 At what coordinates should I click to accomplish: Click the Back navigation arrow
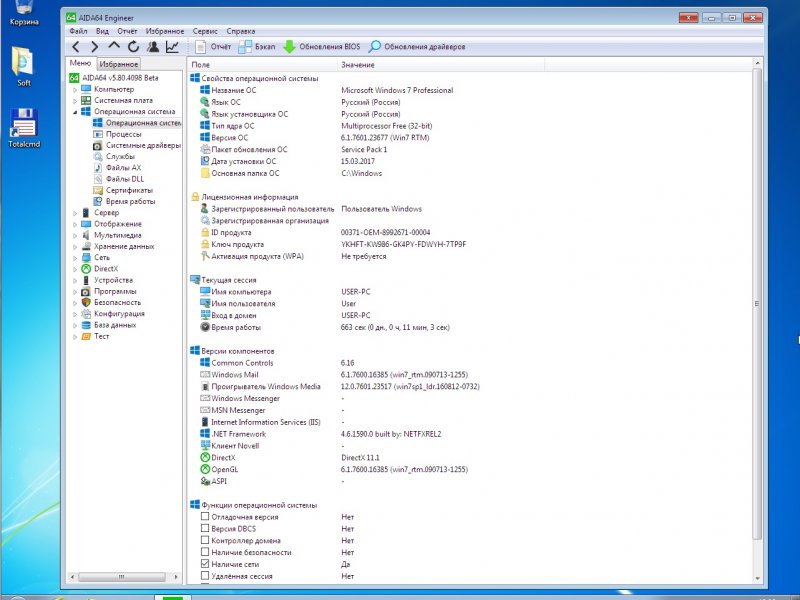(x=76, y=47)
